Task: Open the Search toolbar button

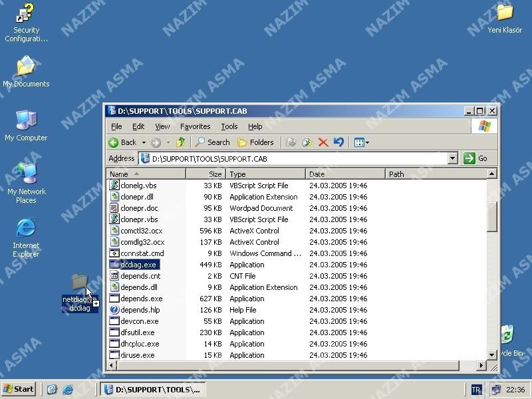Action: coord(212,142)
